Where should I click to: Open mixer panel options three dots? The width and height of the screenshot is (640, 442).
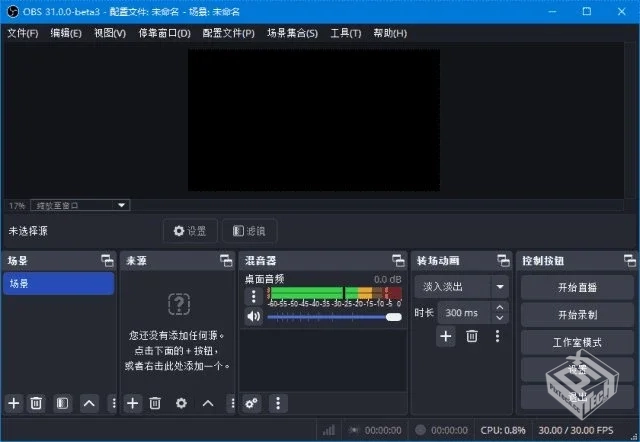click(x=278, y=403)
